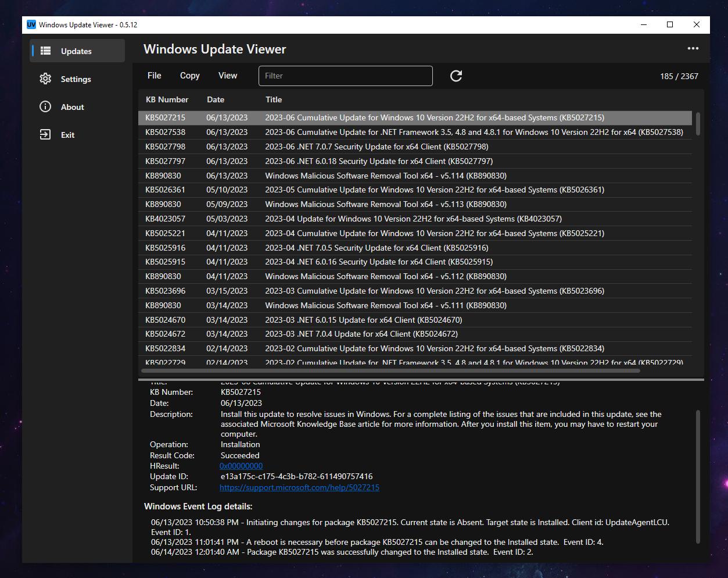Select the About navigation label
Screen dimensions: 728x578
73,107
